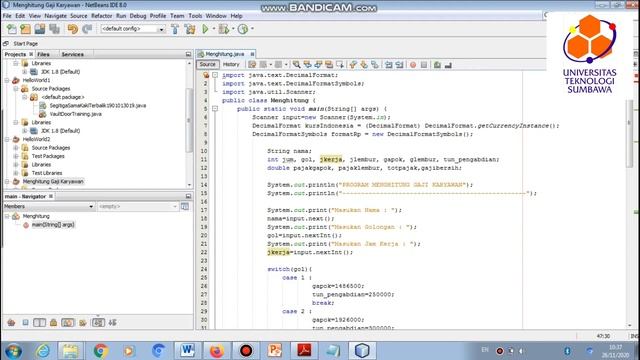Expand the HelloWorld2 Source Packages node
The width and height of the screenshot is (640, 360).
tap(16, 148)
